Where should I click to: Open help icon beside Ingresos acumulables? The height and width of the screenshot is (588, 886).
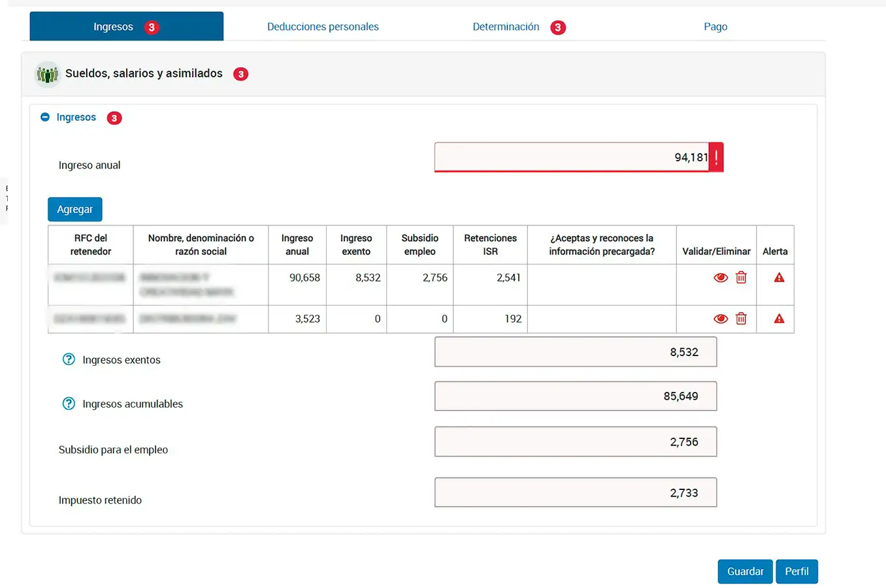69,404
